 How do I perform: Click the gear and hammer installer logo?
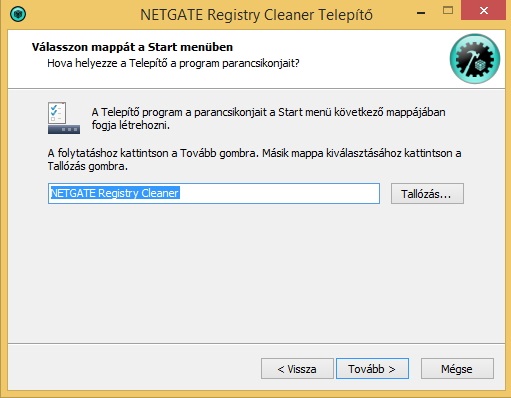click(x=475, y=59)
